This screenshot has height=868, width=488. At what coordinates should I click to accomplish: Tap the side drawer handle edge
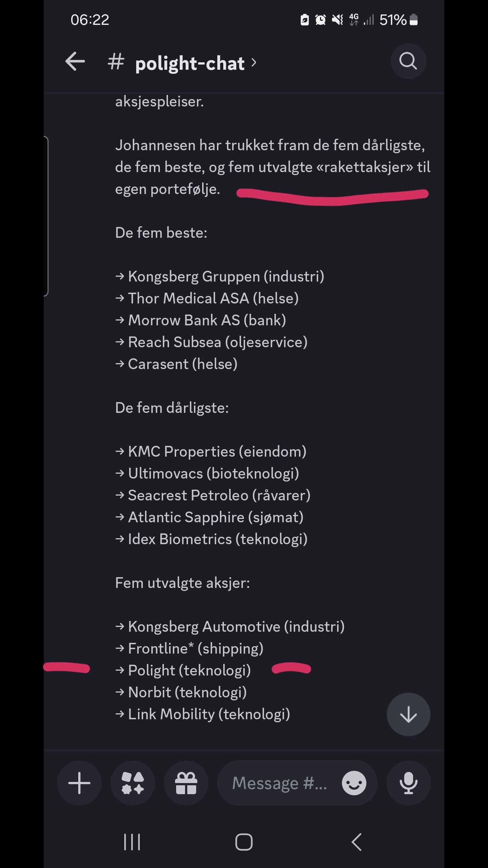[46, 216]
